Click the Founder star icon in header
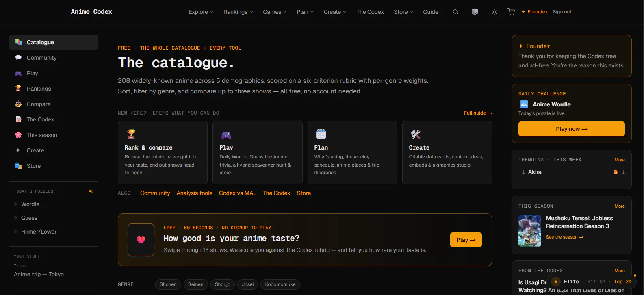Image resolution: width=644 pixels, height=295 pixels. [523, 12]
